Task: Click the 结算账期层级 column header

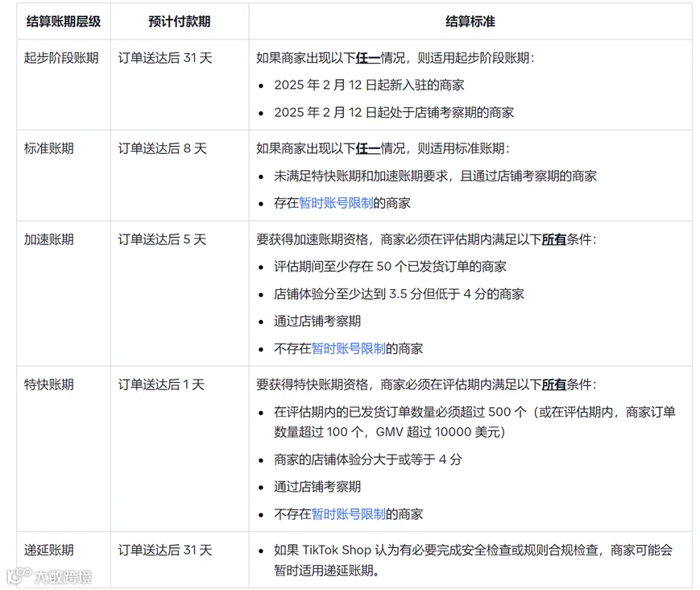Action: (x=64, y=22)
